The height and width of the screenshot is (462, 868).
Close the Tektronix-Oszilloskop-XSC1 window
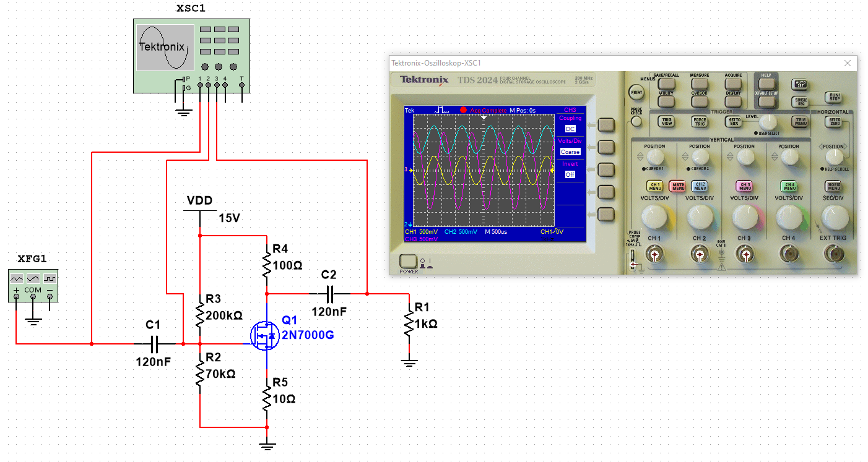[848, 63]
